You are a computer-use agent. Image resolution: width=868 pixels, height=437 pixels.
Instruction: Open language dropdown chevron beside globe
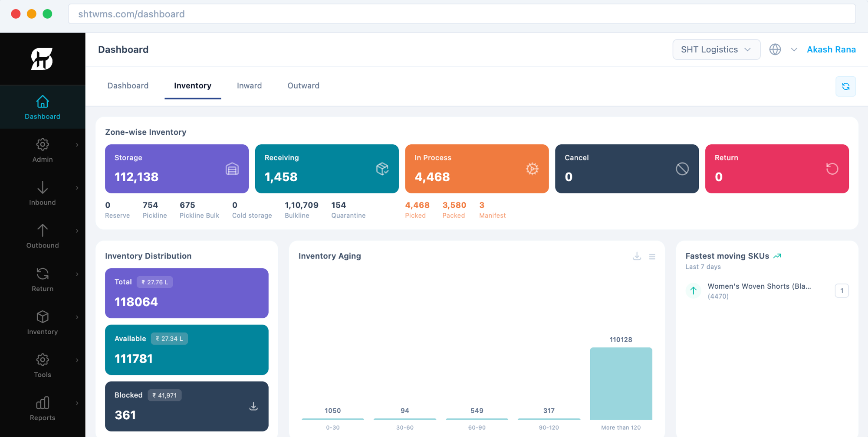click(x=794, y=49)
